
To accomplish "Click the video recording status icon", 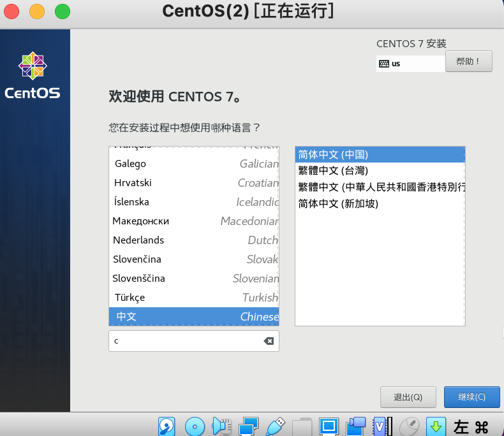I will tap(355, 426).
